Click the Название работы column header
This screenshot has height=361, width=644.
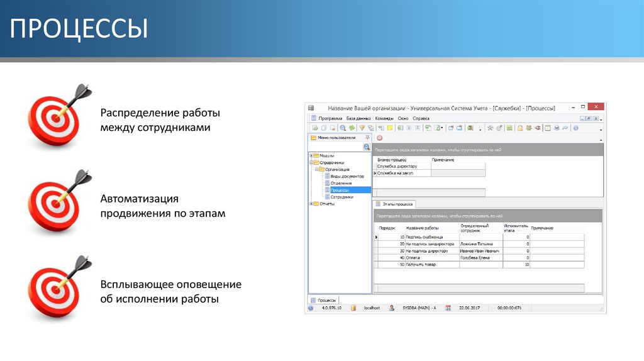coord(423,228)
